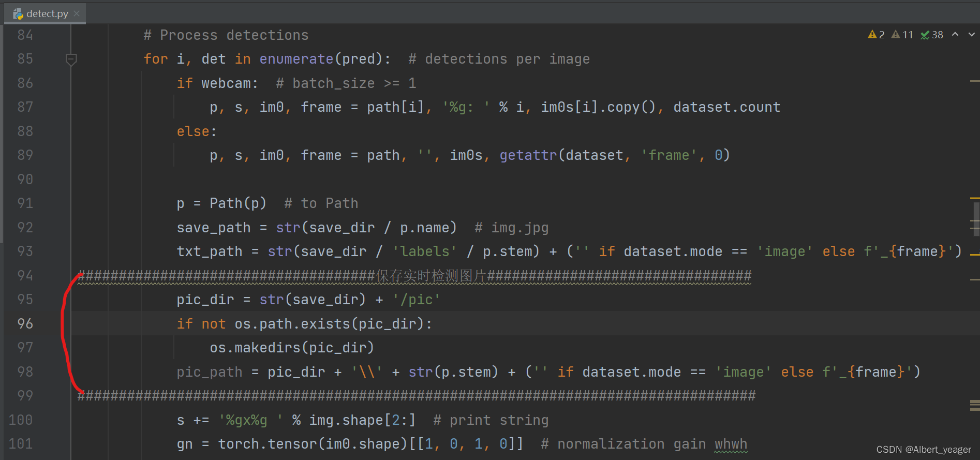Click line number 87 in the gutter

click(x=25, y=107)
